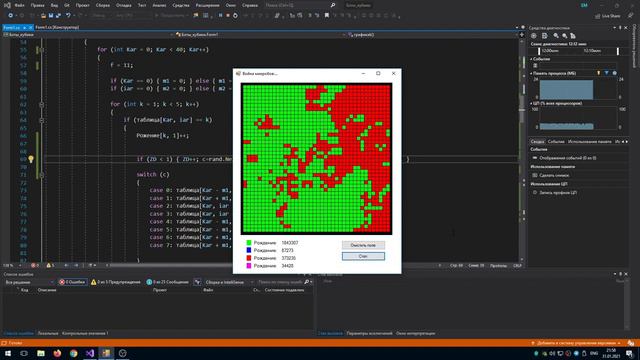Image resolution: width=640 pixels, height=360 pixels.
Task: Open Firefox from the taskbar
Action: point(57,353)
